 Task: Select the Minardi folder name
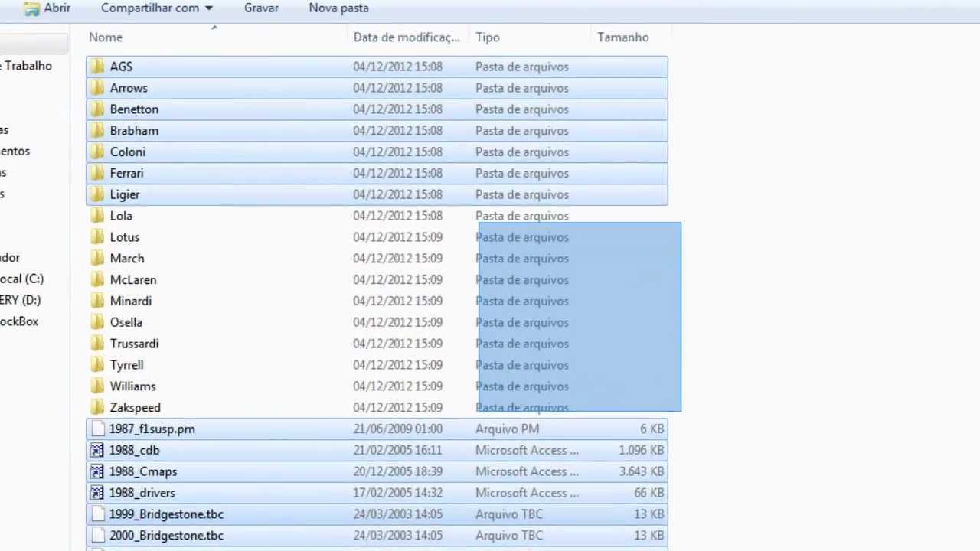point(131,302)
